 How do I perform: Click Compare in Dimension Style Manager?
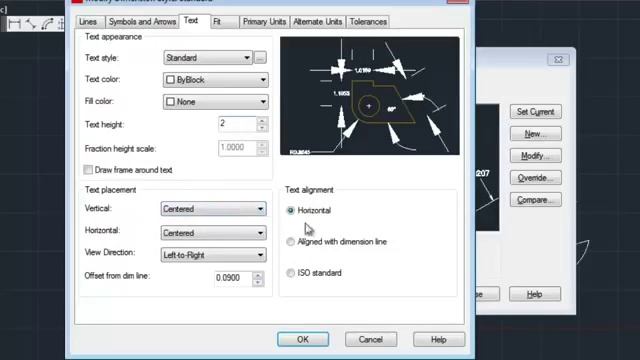[x=536, y=200]
